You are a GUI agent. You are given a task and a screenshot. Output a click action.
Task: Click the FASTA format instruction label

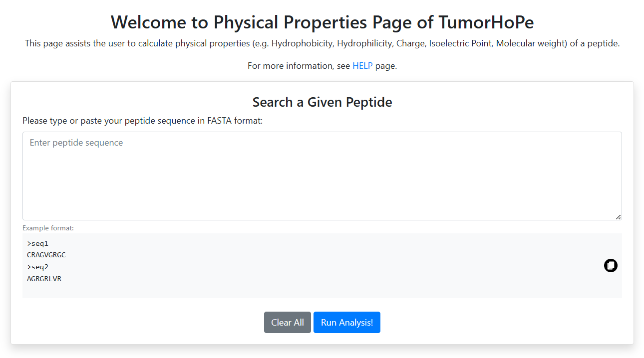pos(142,121)
